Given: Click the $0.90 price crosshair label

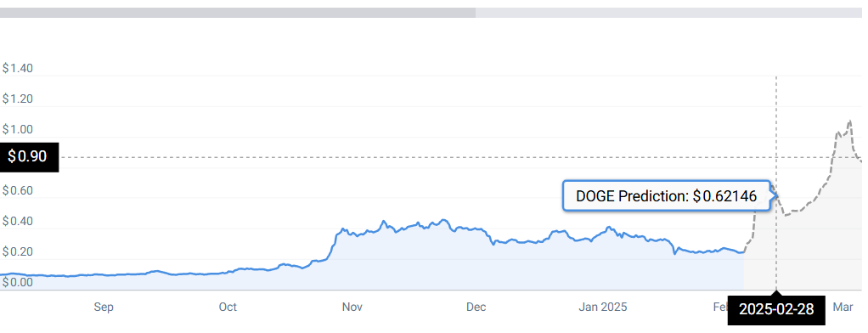Looking at the screenshot, I should tap(29, 157).
